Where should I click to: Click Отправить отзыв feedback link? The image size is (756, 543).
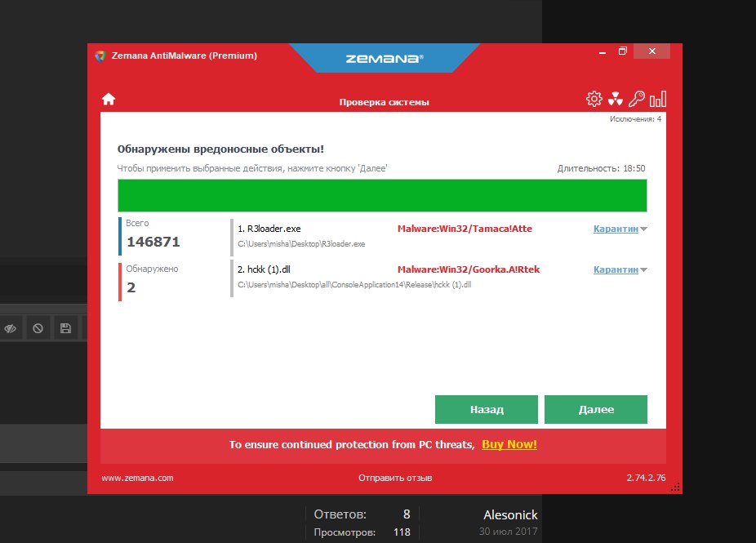coord(395,478)
